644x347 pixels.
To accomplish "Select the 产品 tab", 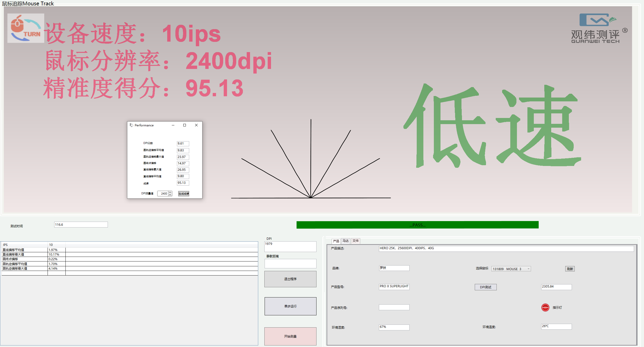I will click(x=336, y=241).
